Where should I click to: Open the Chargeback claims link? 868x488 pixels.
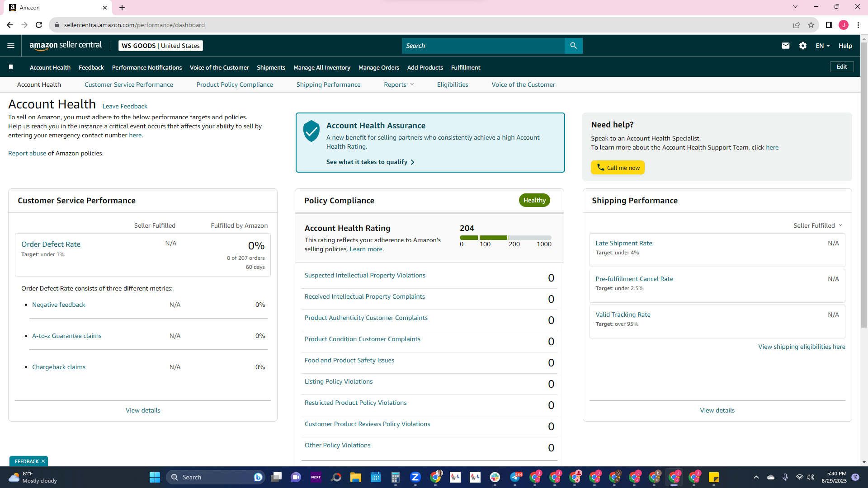click(x=59, y=367)
